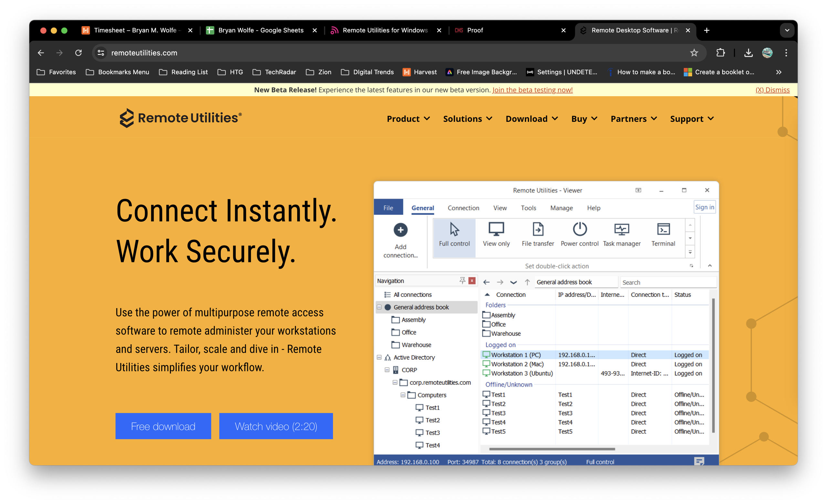Dismiss the beta release banner
827x504 pixels.
pyautogui.click(x=772, y=90)
